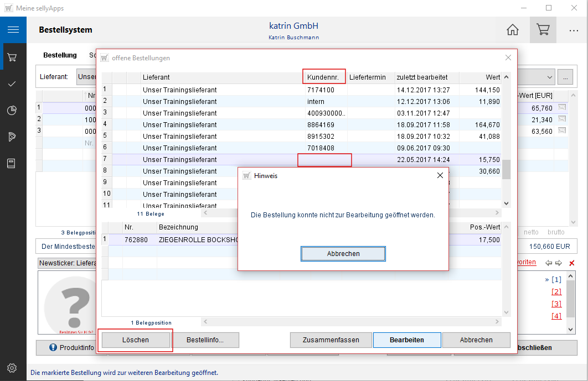Open settings via the gear icon

click(13, 368)
